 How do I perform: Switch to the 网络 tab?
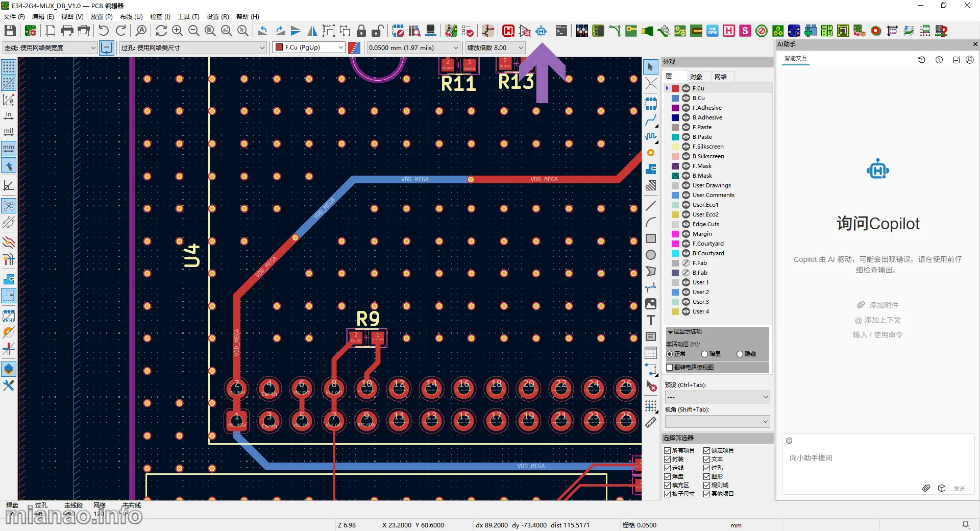(x=721, y=77)
